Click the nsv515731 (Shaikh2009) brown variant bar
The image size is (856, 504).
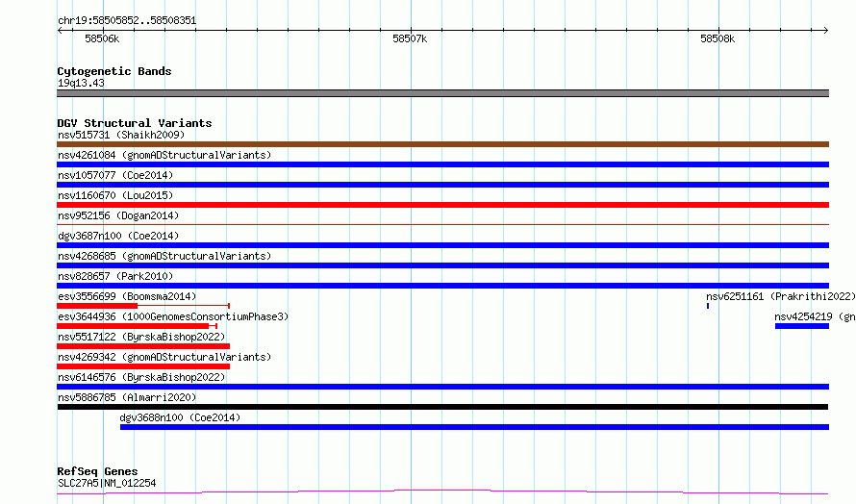coord(442,144)
